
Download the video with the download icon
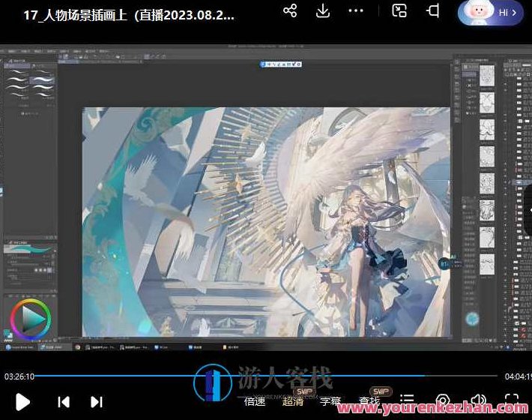[x=323, y=10]
